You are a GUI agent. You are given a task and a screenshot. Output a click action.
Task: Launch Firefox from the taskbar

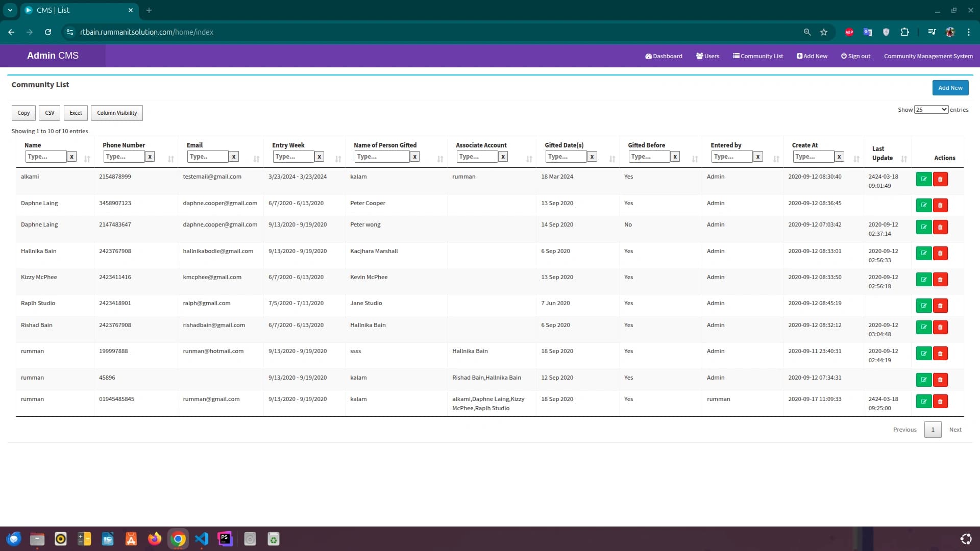154,539
